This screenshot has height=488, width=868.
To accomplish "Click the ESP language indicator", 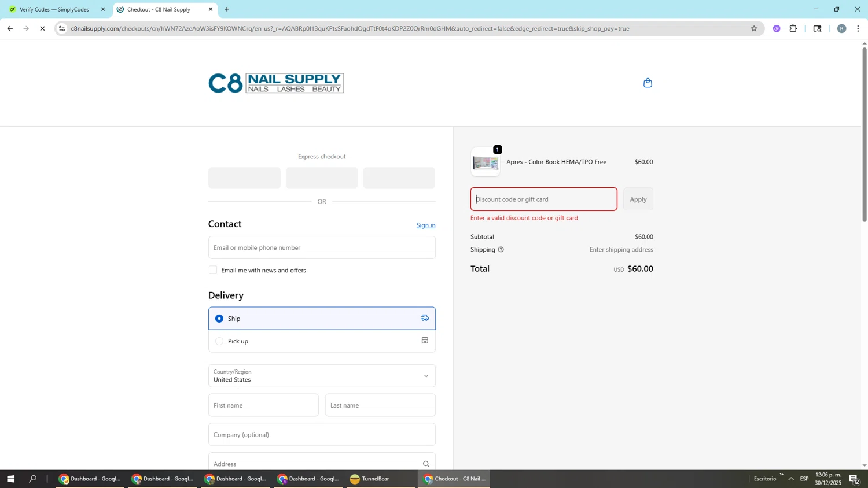I will click(804, 479).
